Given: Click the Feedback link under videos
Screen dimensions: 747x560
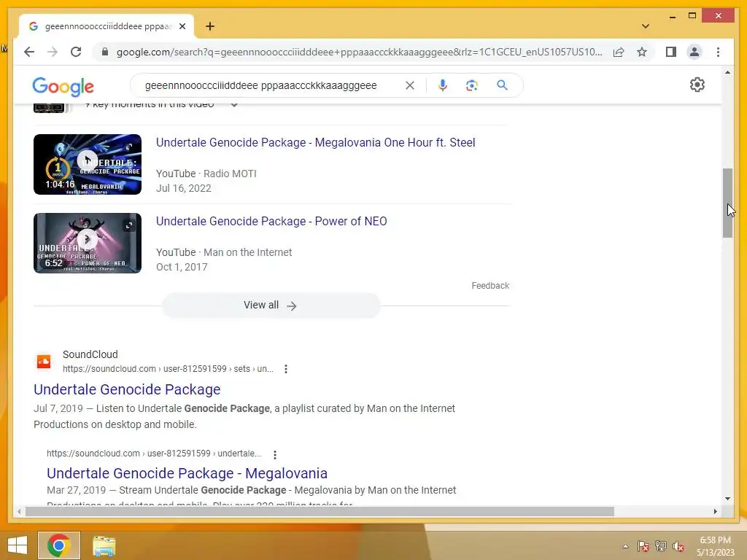Looking at the screenshot, I should (x=490, y=286).
